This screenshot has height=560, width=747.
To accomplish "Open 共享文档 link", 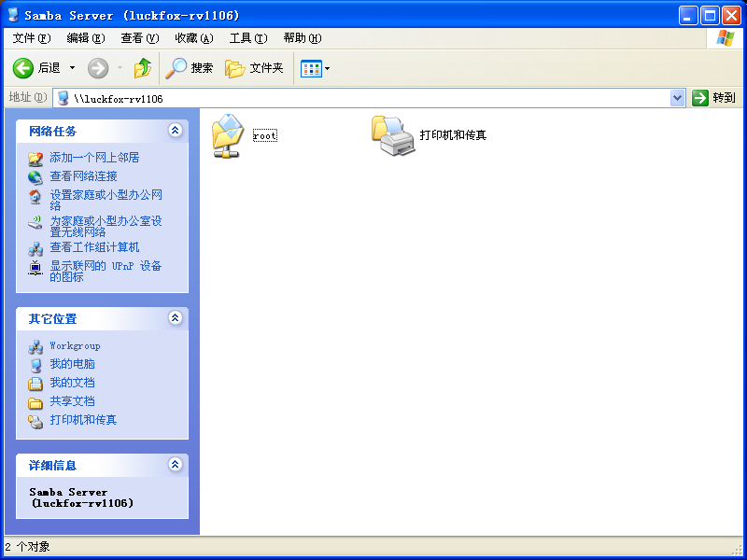I will [x=73, y=401].
